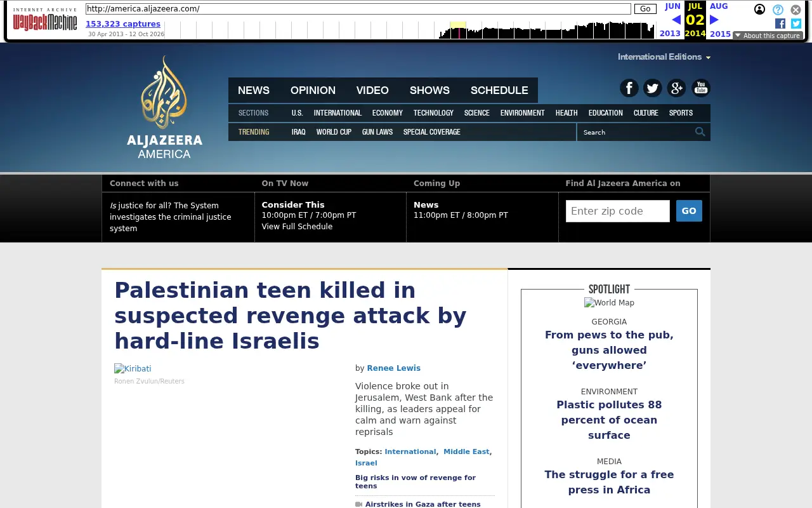Open the World Cup trending topic

(x=334, y=132)
